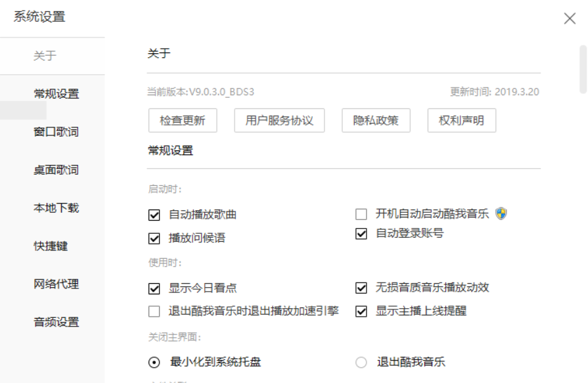Disable 显示今日看点
The width and height of the screenshot is (588, 383).
pyautogui.click(x=154, y=288)
